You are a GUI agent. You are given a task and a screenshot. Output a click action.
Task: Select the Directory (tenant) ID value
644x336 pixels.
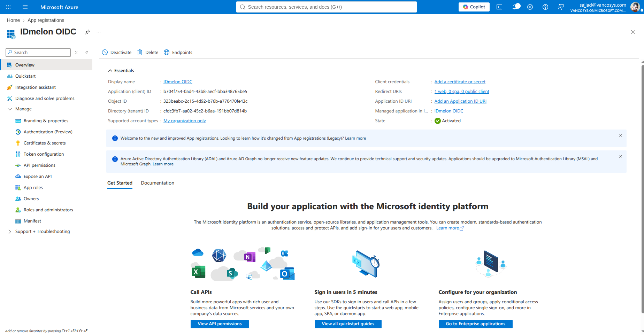[205, 111]
